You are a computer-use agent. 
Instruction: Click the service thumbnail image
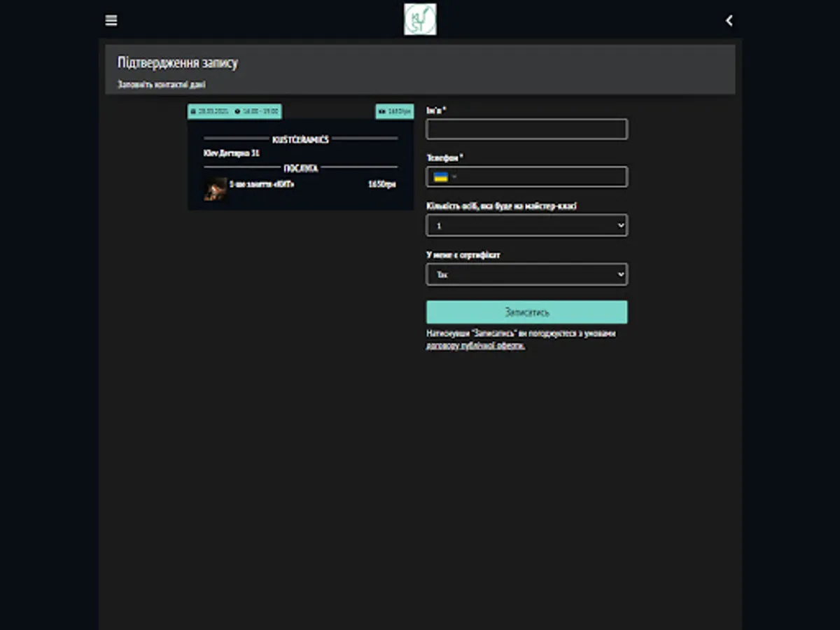click(215, 189)
